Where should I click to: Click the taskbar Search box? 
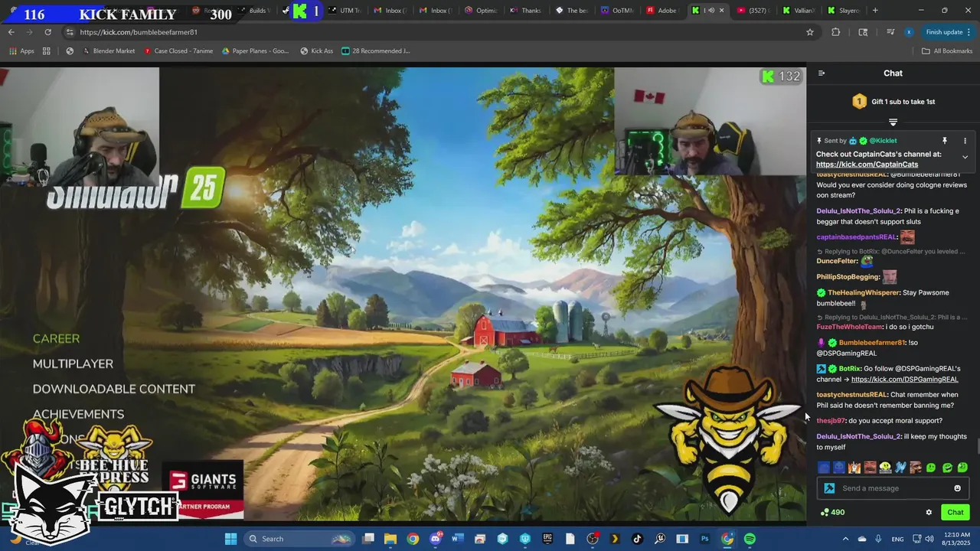tap(299, 539)
